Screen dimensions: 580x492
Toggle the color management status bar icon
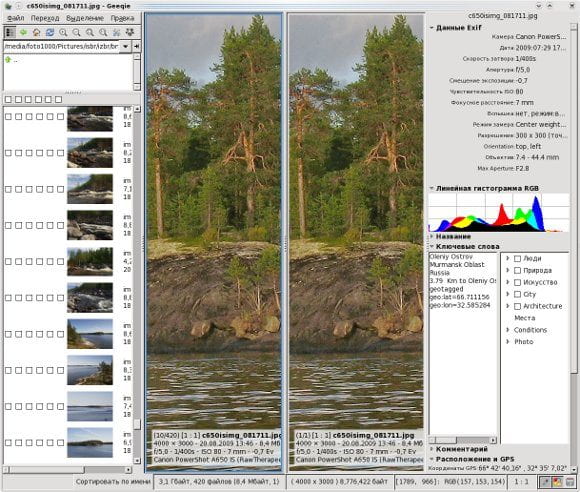point(557,482)
